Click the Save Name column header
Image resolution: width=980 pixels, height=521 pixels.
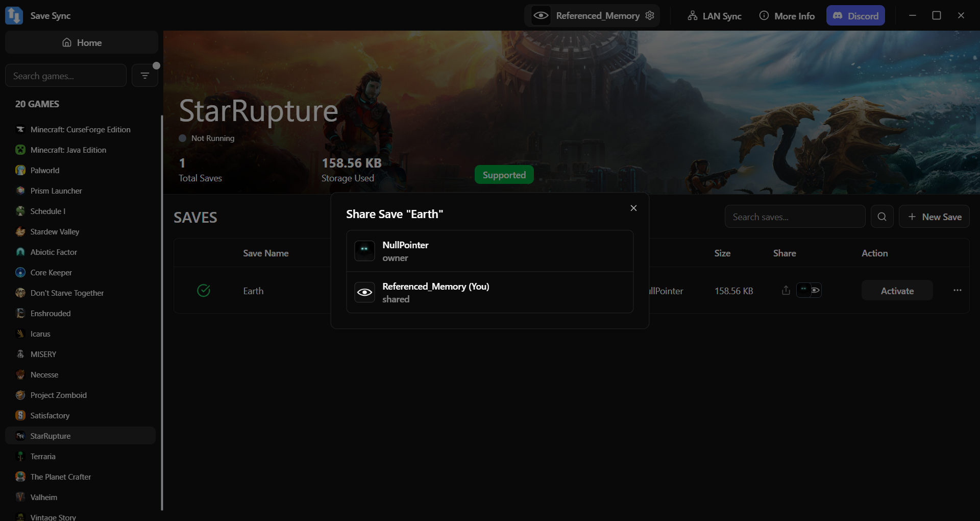click(266, 253)
